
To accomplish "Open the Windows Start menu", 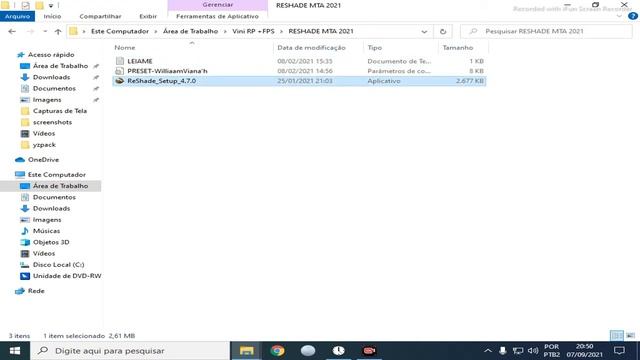I will click(15, 351).
